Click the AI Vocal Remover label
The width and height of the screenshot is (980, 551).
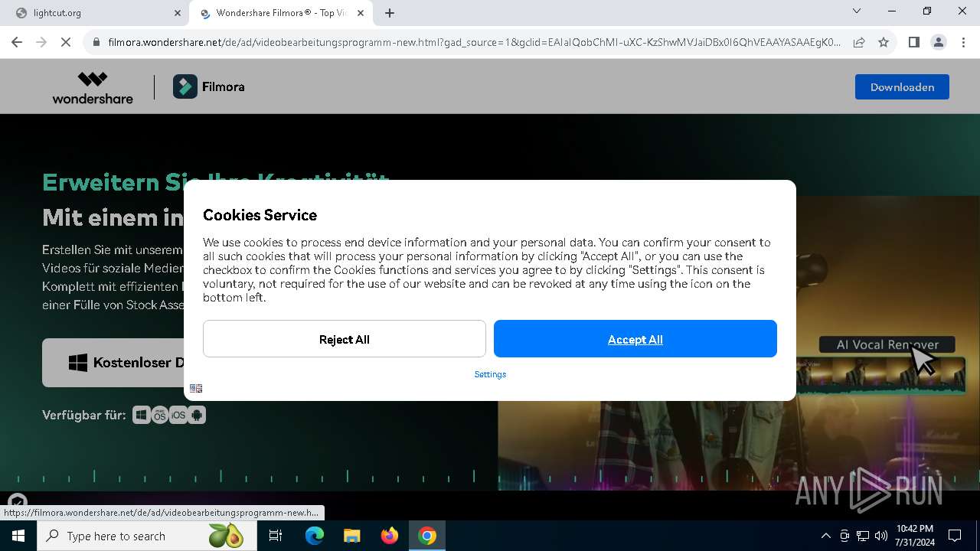click(x=887, y=344)
